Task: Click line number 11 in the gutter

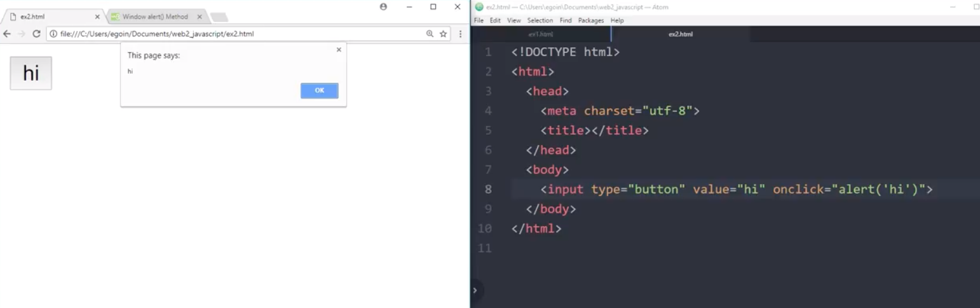Action: [x=484, y=248]
